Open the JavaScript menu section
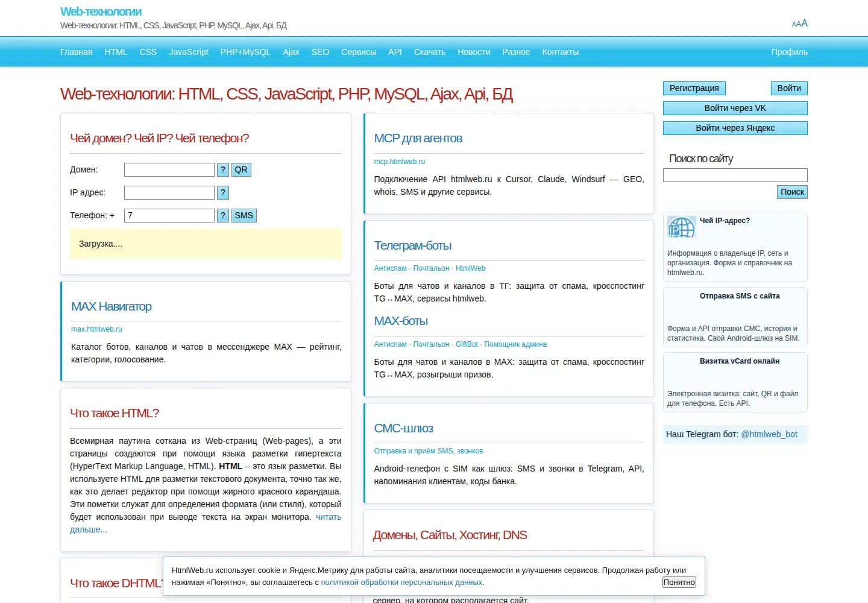868x603 pixels. 189,52
